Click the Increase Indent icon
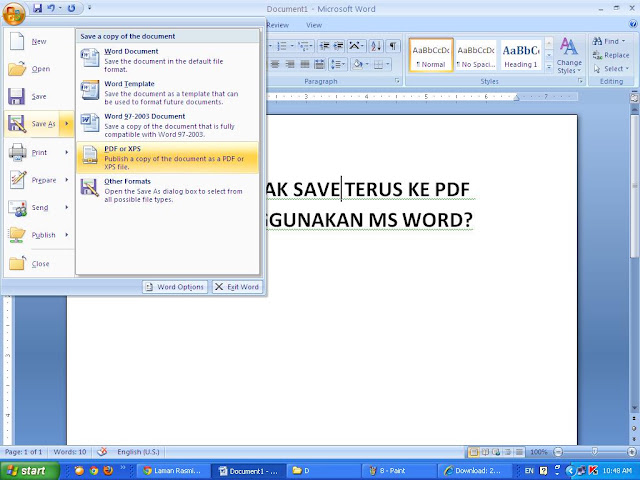This screenshot has width=640, height=480. [338, 46]
